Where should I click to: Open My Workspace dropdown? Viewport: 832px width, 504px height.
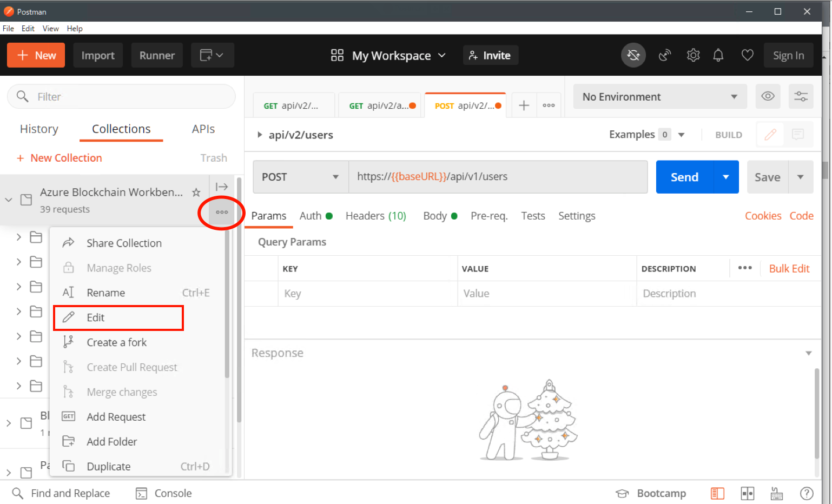(x=399, y=56)
